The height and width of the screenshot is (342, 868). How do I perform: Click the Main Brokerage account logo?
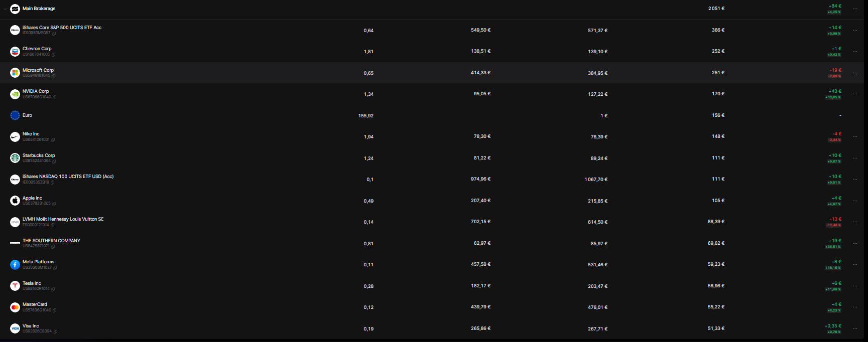pos(15,9)
